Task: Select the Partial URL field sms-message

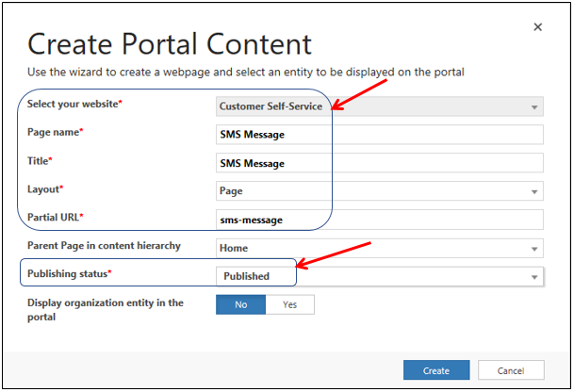Action: point(379,220)
